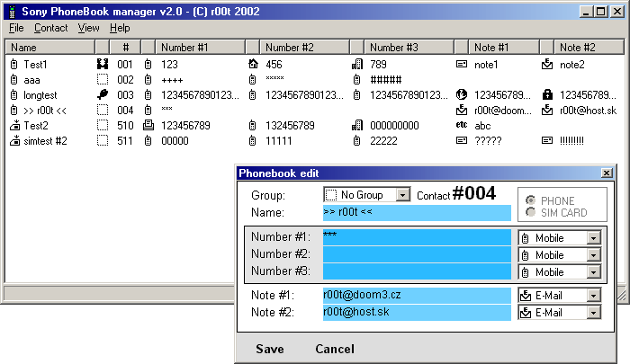Select the longtest contact name

(40, 95)
